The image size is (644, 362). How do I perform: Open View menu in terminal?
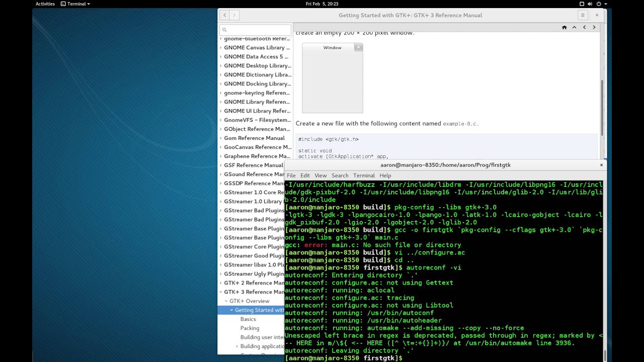(x=320, y=175)
